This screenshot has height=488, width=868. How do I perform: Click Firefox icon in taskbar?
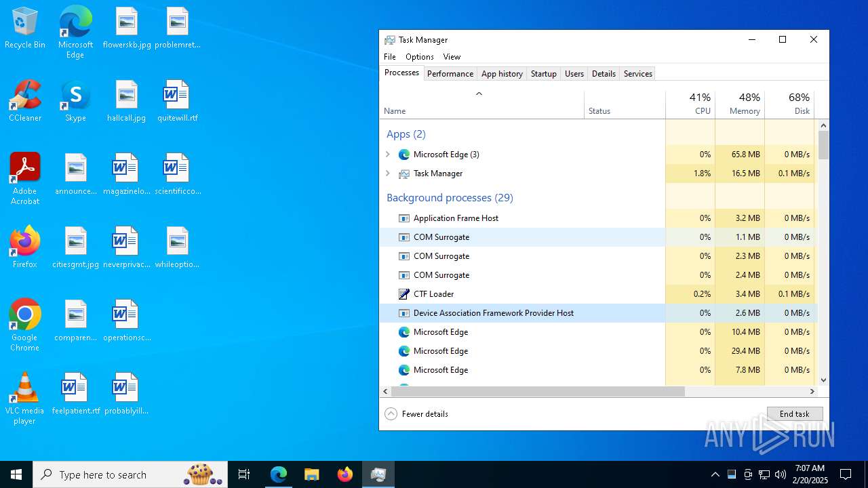coord(345,474)
